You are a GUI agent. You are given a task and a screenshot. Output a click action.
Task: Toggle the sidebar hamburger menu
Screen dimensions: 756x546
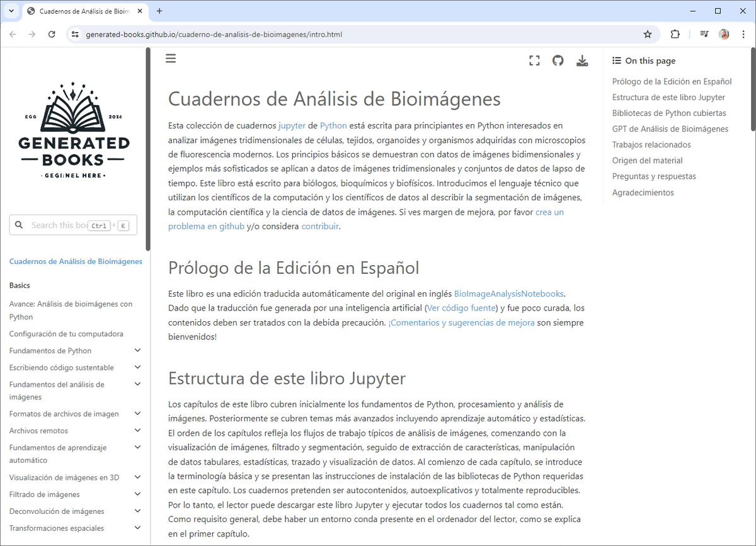click(171, 59)
